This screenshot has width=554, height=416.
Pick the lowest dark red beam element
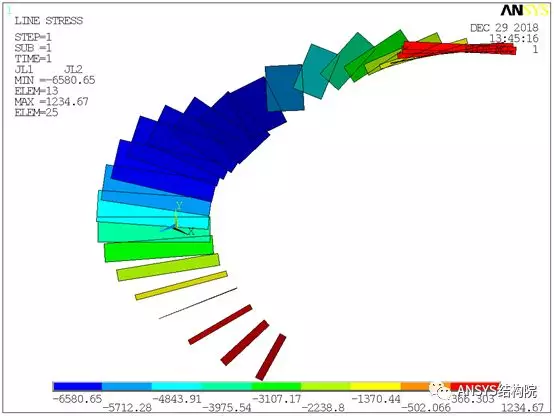point(271,357)
